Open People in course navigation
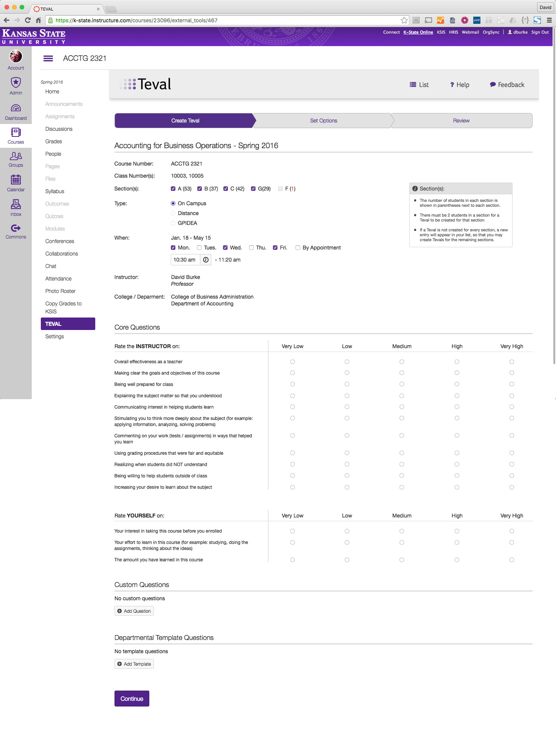The width and height of the screenshot is (556, 756). pyautogui.click(x=53, y=154)
